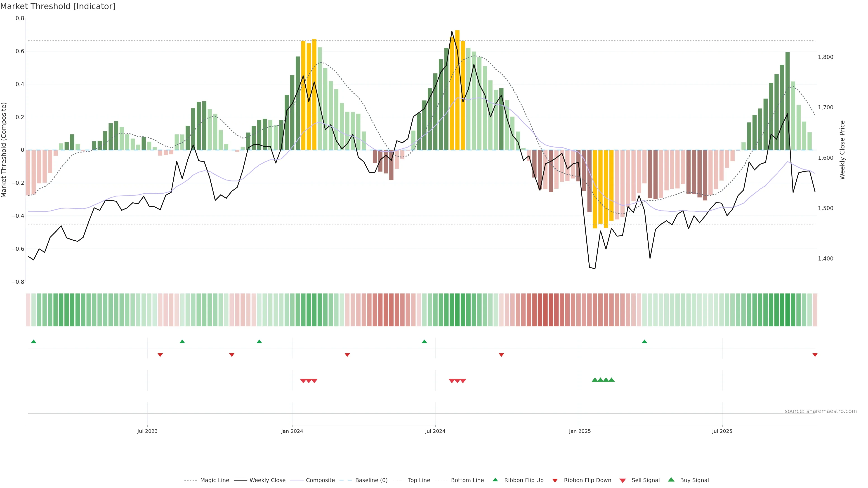This screenshot has width=868, height=488.
Task: Toggle the Top Line legend entry
Action: [419, 480]
